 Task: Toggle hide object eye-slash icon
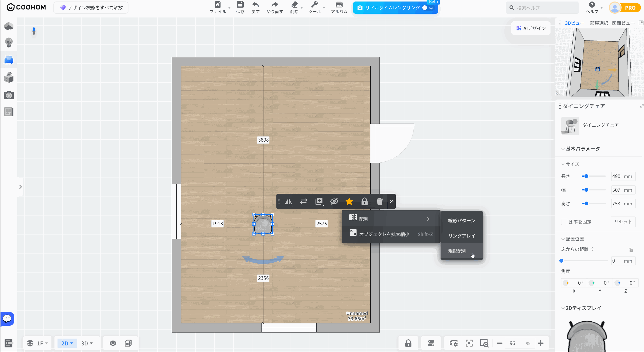[334, 202]
